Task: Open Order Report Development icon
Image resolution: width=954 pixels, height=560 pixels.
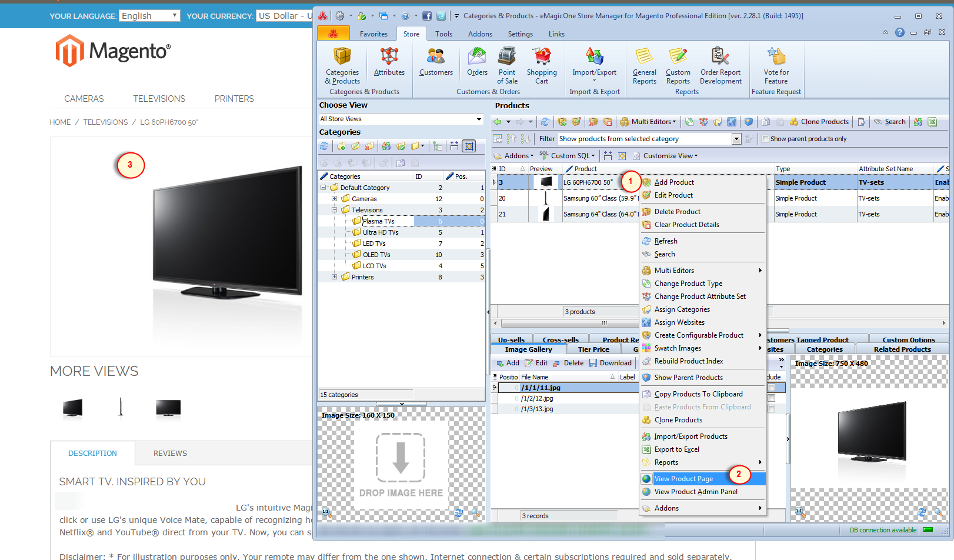Action: pyautogui.click(x=720, y=66)
